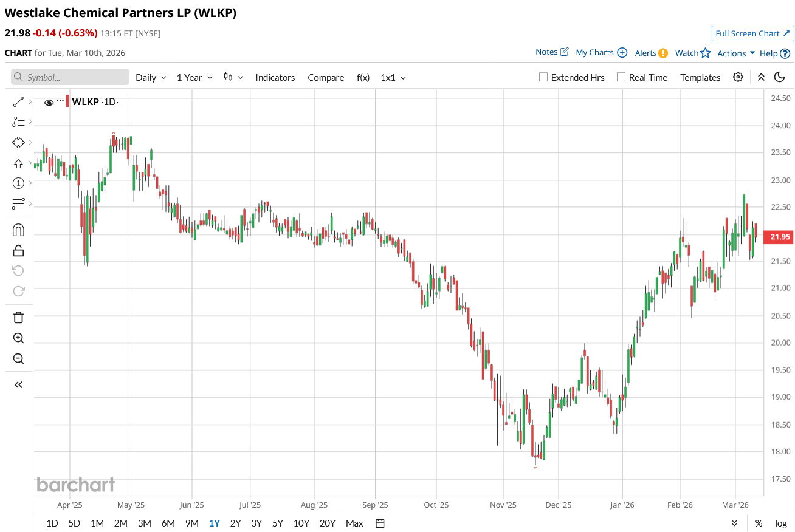This screenshot has height=532, width=795.
Task: Select the 3Y range tab
Action: (256, 523)
